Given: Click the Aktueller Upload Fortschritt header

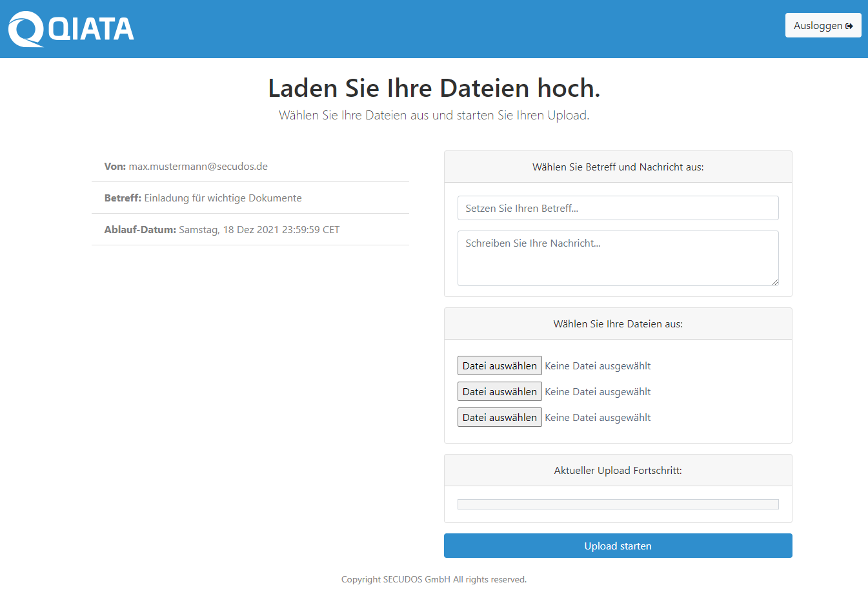Looking at the screenshot, I should tap(618, 470).
